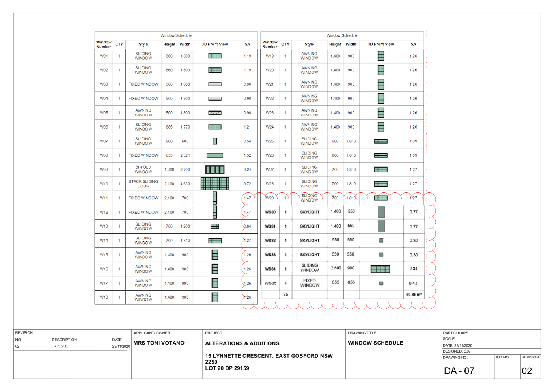Click the 'DATE: 23/11/2020' particulars entry
The image size is (554, 392).
point(457,346)
